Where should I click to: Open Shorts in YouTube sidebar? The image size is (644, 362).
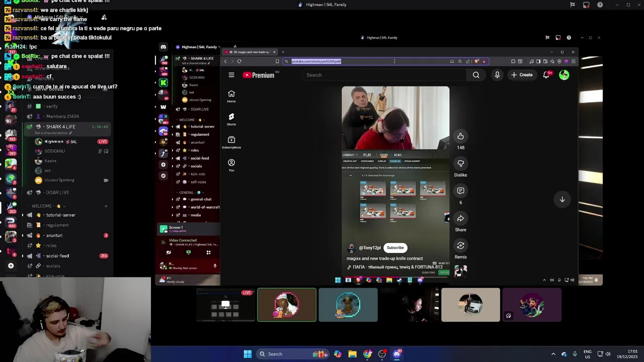(231, 119)
